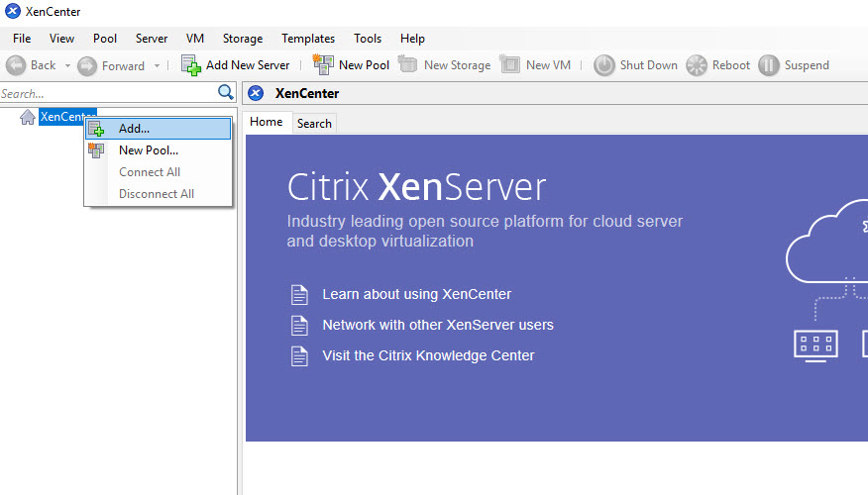Click the New Storage toolbar icon
The width and height of the screenshot is (868, 495).
coord(407,65)
